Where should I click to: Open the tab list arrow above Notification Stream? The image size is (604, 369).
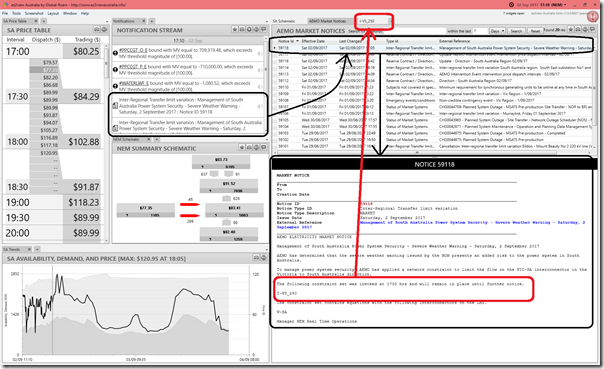(x=266, y=22)
